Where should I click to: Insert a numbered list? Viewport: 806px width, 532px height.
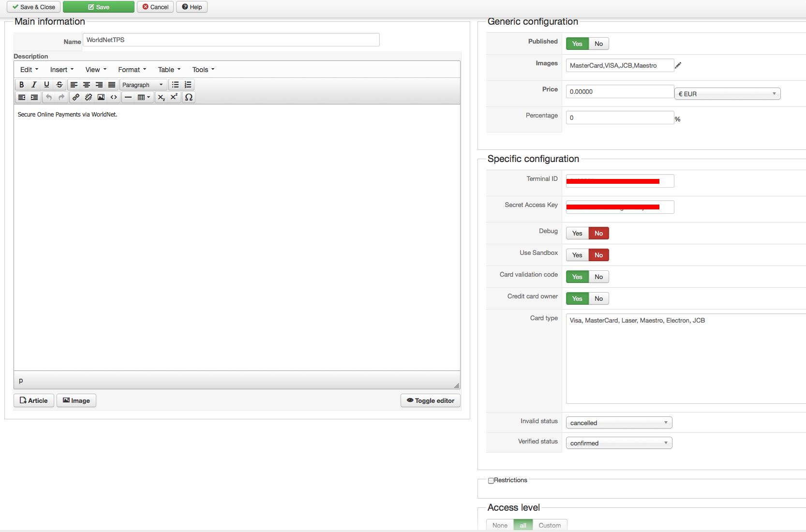[188, 85]
